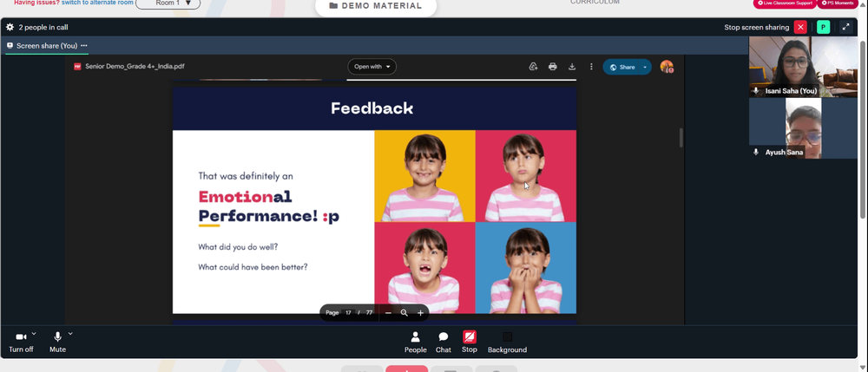The width and height of the screenshot is (868, 372).
Task: Enter fullscreen with expand arrows icon
Action: point(845,27)
